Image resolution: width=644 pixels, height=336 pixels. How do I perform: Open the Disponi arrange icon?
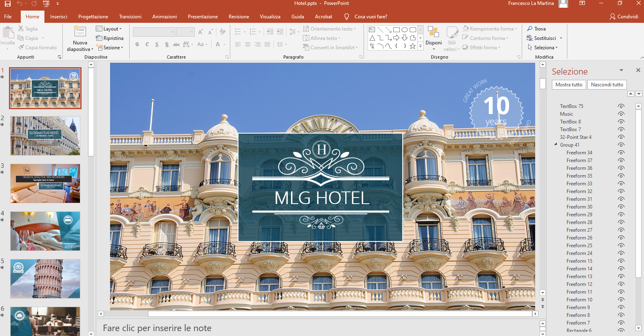(433, 33)
